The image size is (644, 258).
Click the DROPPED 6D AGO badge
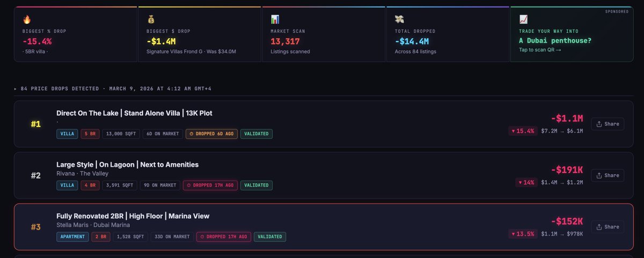211,134
